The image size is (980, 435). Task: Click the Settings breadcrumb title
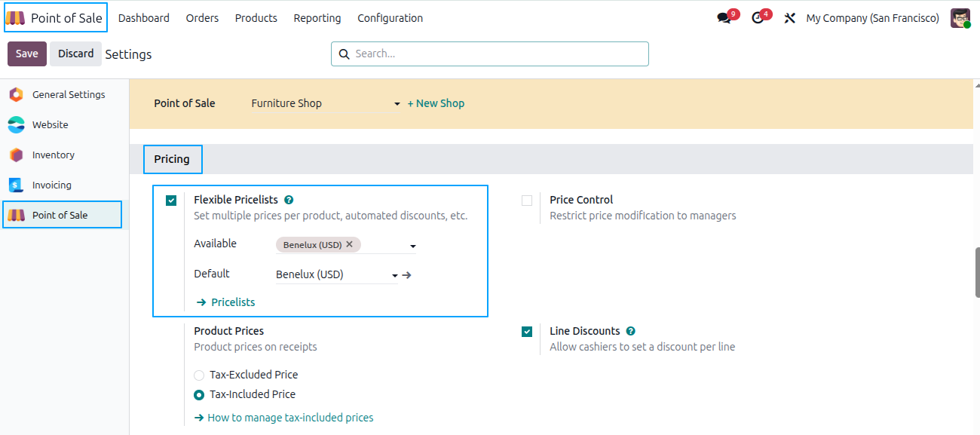tap(128, 54)
